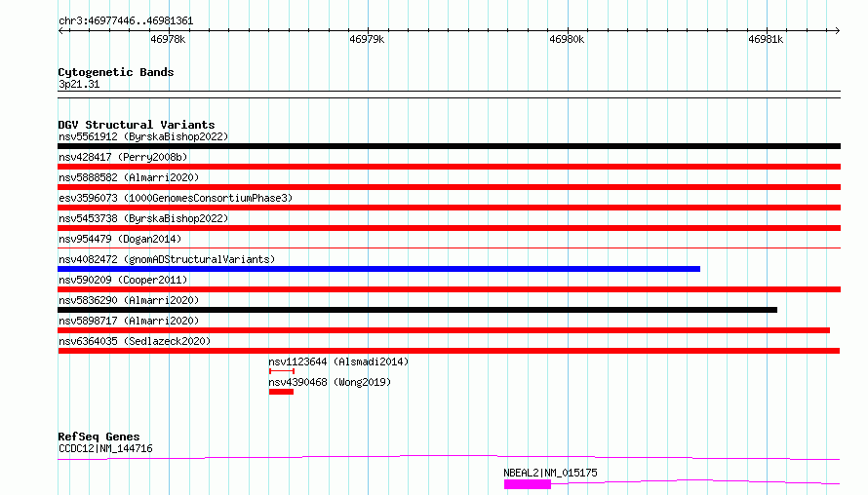Open the RefSeq Genes track title

[x=99, y=437]
